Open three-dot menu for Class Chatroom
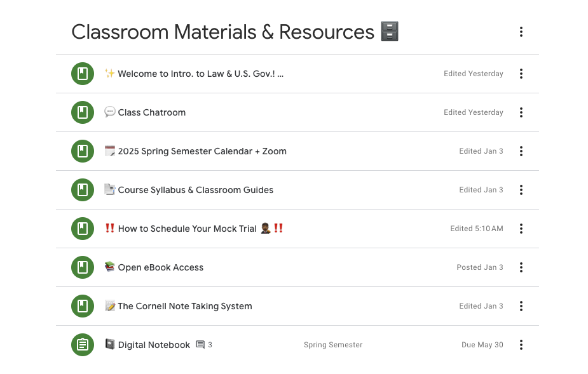 521,112
